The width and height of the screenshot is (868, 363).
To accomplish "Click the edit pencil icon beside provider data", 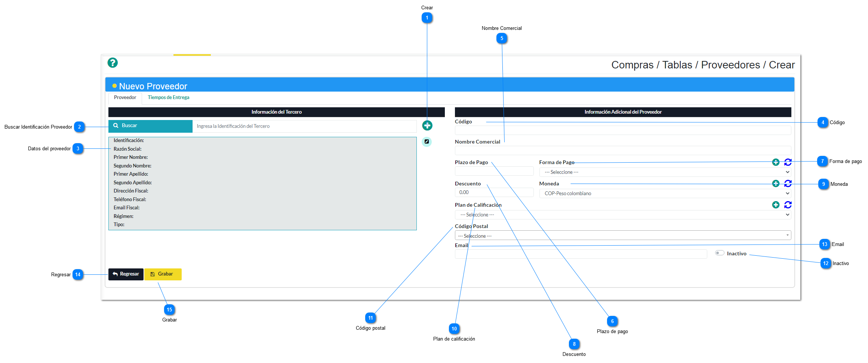I will 427,142.
